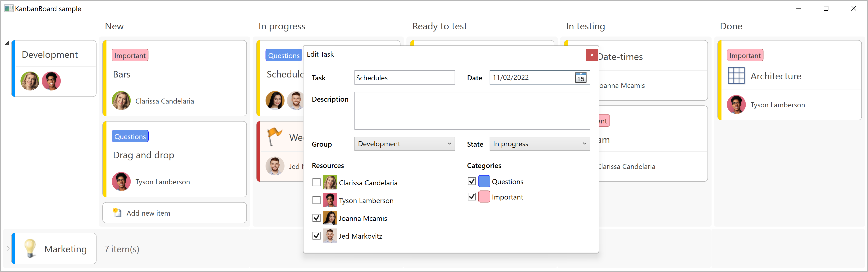
Task: Click the orange flag icon on the red card
Action: [x=275, y=136]
